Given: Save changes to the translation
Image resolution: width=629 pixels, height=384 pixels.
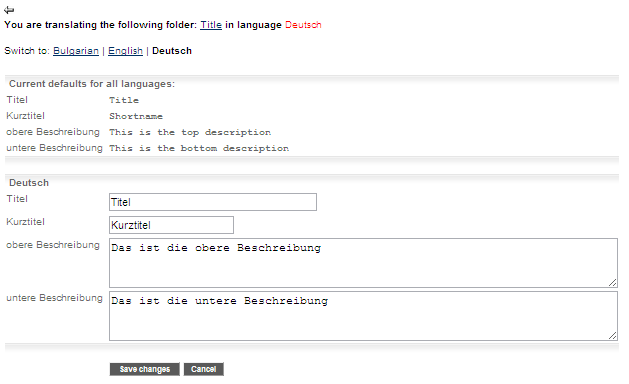Looking at the screenshot, I should (144, 369).
